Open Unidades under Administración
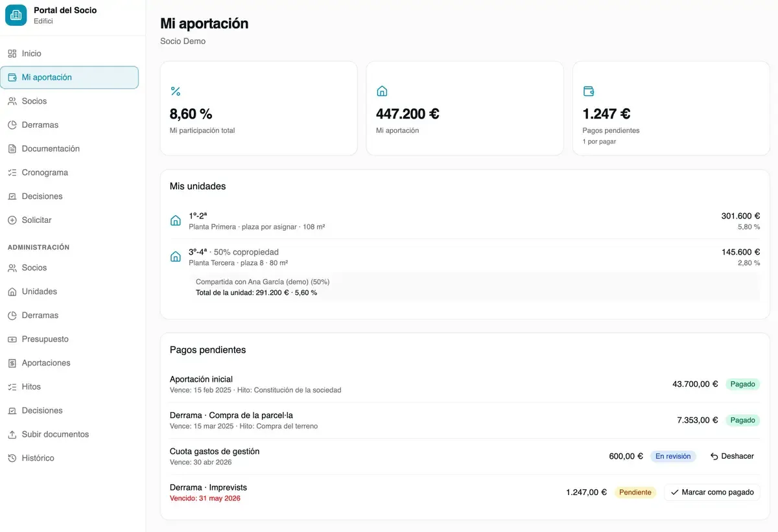This screenshot has height=532, width=778. 69,292
